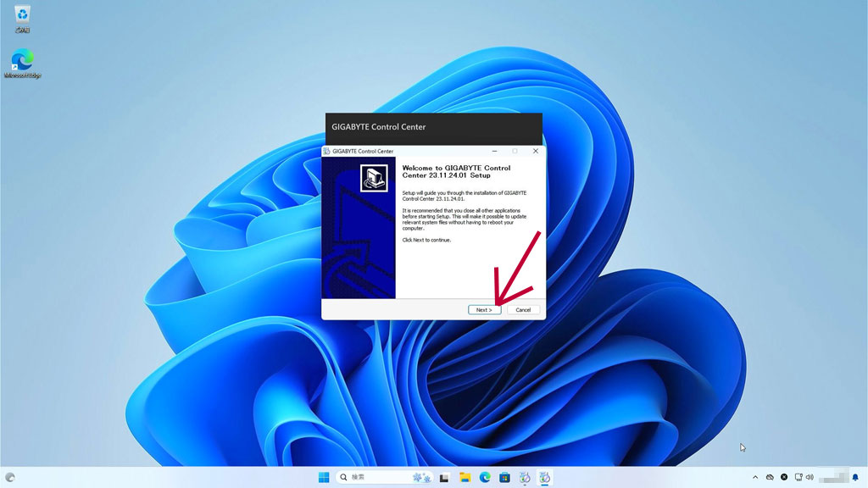The width and height of the screenshot is (868, 488).
Task: Cancel the GIGABYTE Control Center setup
Action: (523, 310)
